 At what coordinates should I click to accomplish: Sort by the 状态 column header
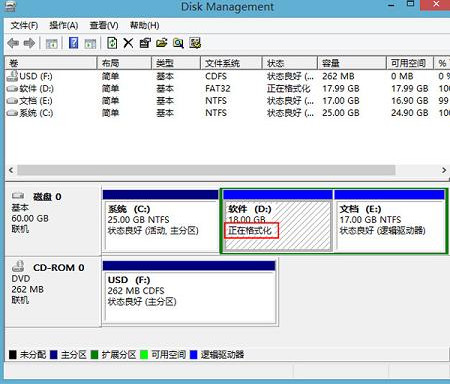pyautogui.click(x=289, y=63)
